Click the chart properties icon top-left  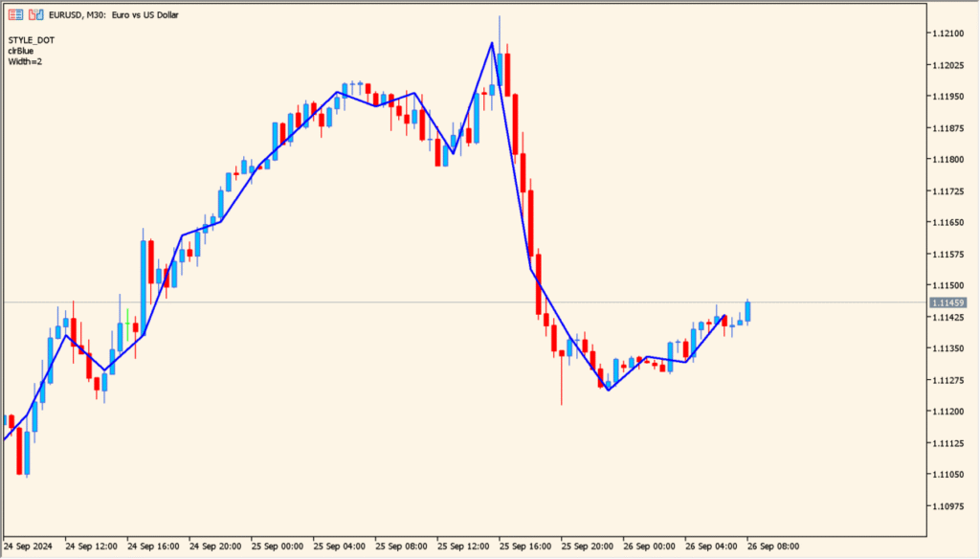(15, 15)
